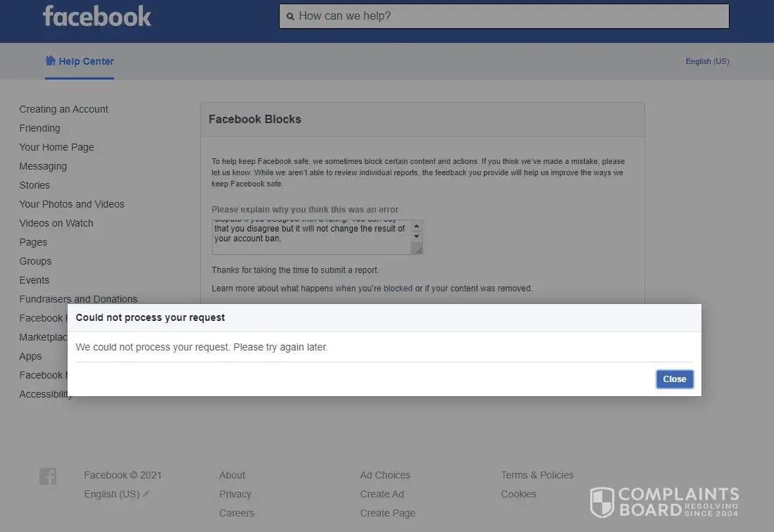Open the footer About link
The image size is (774, 532).
coord(232,475)
